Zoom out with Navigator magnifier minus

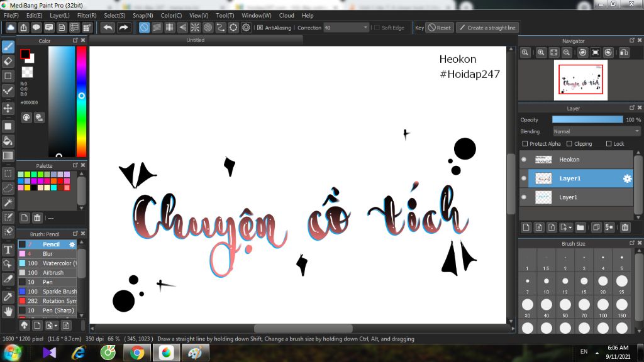(567, 53)
